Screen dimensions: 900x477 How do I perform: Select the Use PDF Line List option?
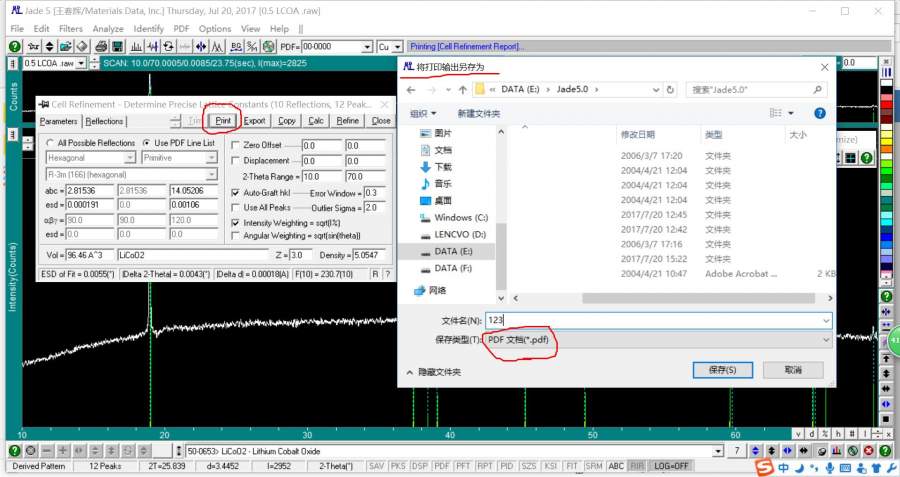(146, 142)
